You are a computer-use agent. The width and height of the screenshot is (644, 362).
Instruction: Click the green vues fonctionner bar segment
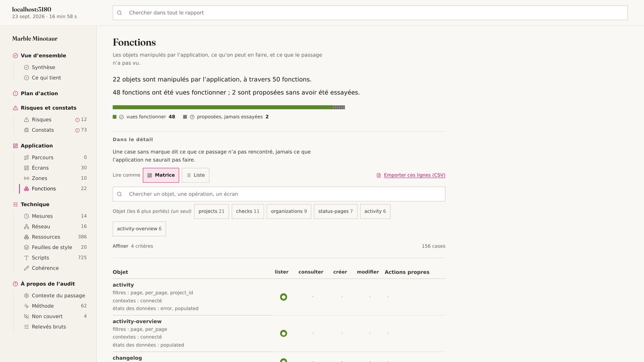(x=223, y=107)
